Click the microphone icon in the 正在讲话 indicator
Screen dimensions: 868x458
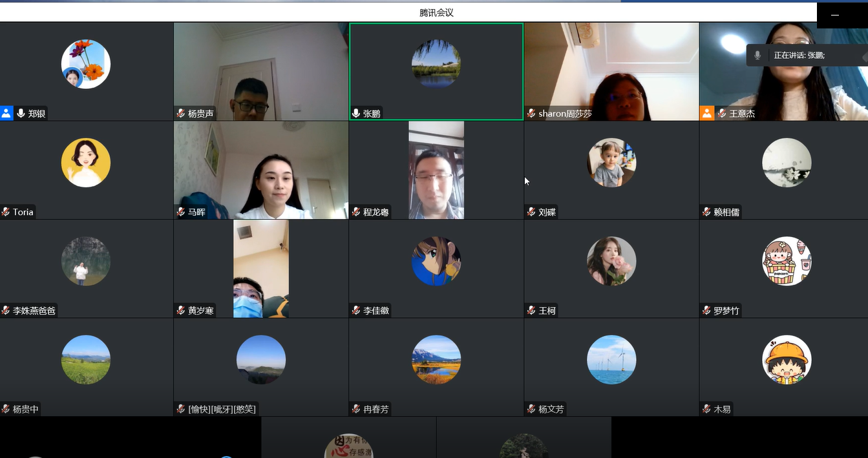pos(757,56)
